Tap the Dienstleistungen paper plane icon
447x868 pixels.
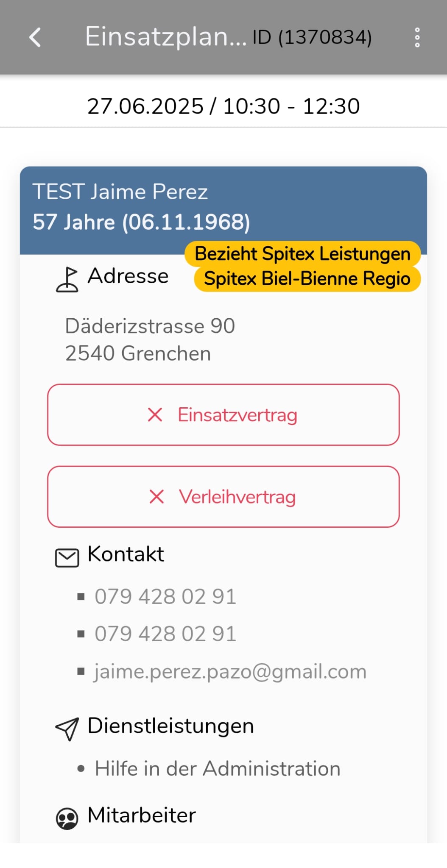click(x=67, y=729)
